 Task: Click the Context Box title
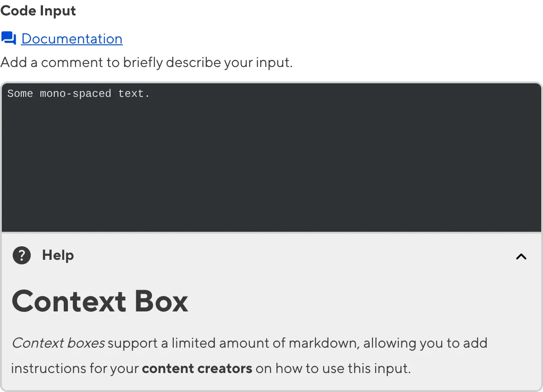point(100,301)
